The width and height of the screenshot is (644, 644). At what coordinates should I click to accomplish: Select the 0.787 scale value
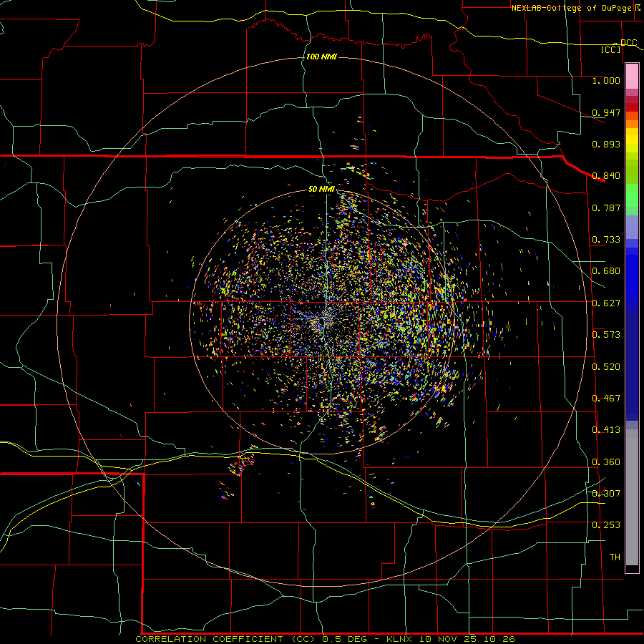[606, 208]
